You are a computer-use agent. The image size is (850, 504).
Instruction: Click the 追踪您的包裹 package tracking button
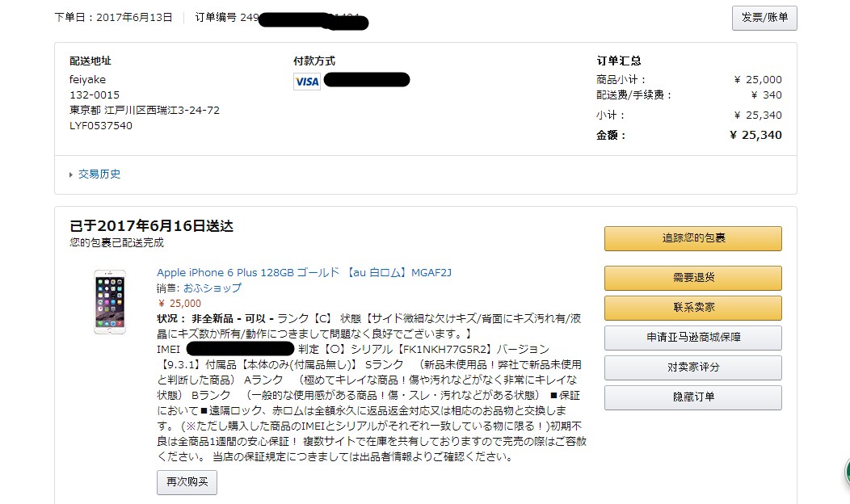[x=692, y=238]
